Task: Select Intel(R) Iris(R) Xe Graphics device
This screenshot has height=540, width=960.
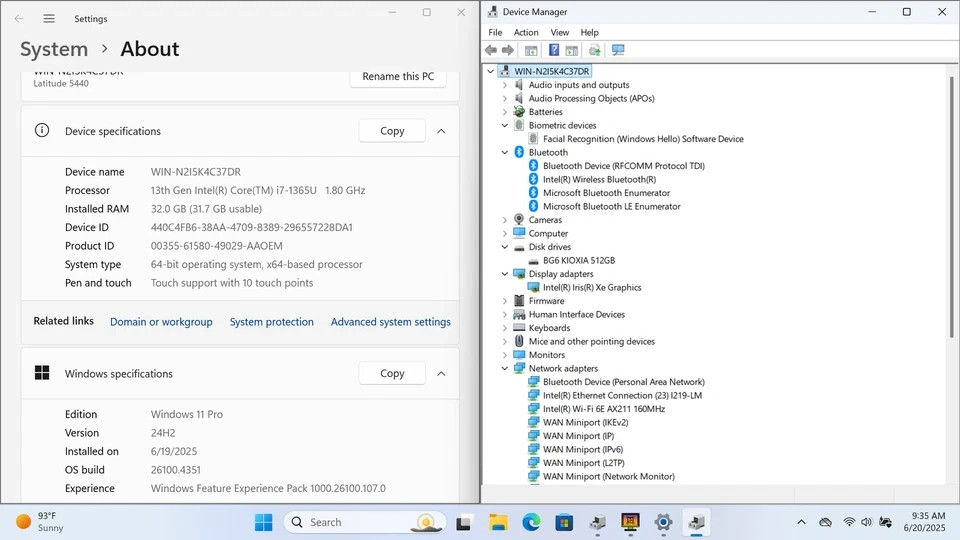Action: [x=592, y=287]
